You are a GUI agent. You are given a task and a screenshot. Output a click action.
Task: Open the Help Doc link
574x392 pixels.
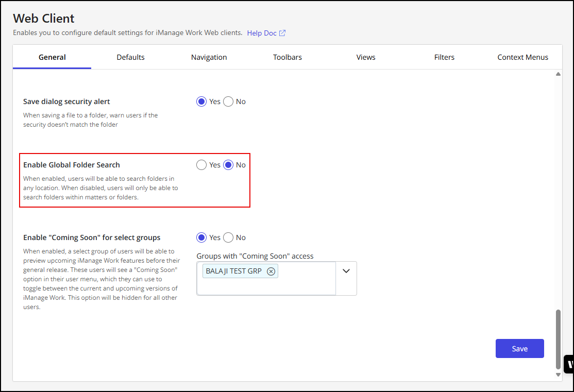click(x=262, y=33)
